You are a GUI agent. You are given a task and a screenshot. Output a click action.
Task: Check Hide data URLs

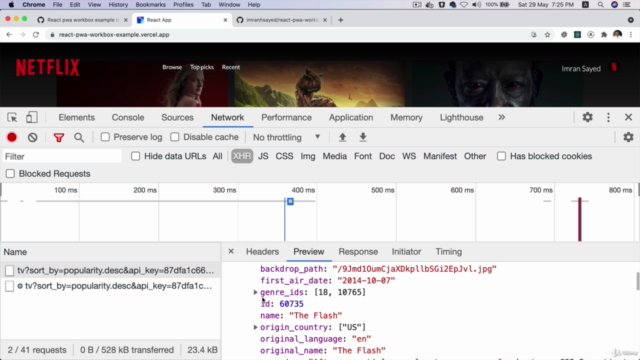[136, 156]
